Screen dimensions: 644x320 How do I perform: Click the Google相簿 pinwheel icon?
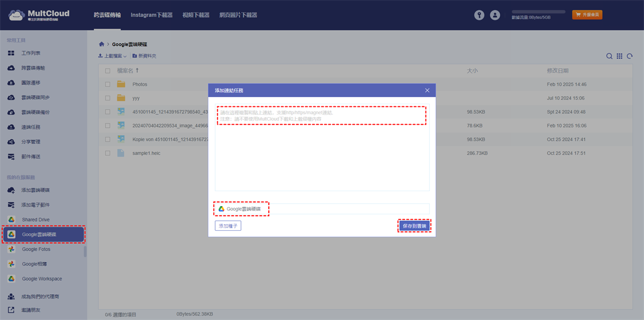pos(11,264)
